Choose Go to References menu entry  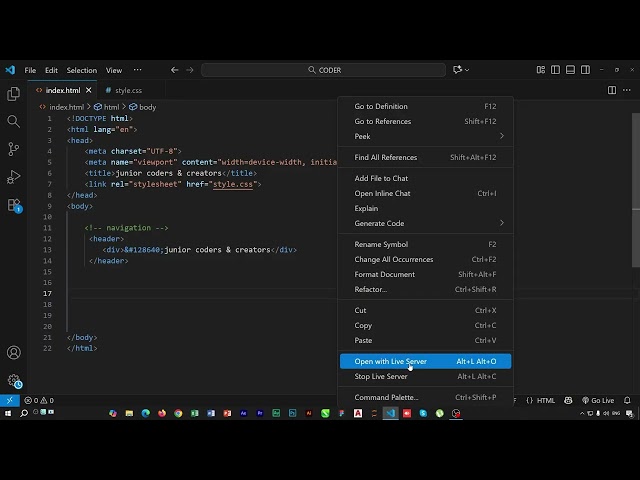point(425,121)
